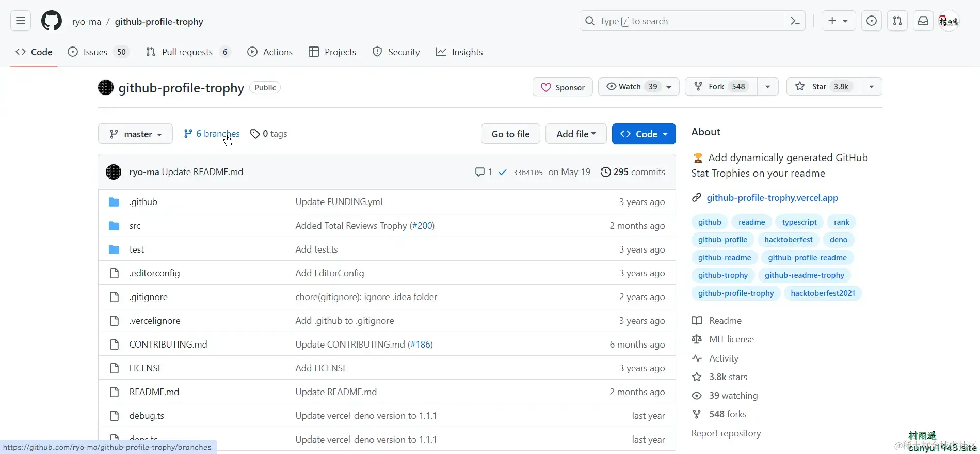Viewport: 980px width, 454px height.
Task: Click the LICENSE file icon
Action: pos(114,368)
